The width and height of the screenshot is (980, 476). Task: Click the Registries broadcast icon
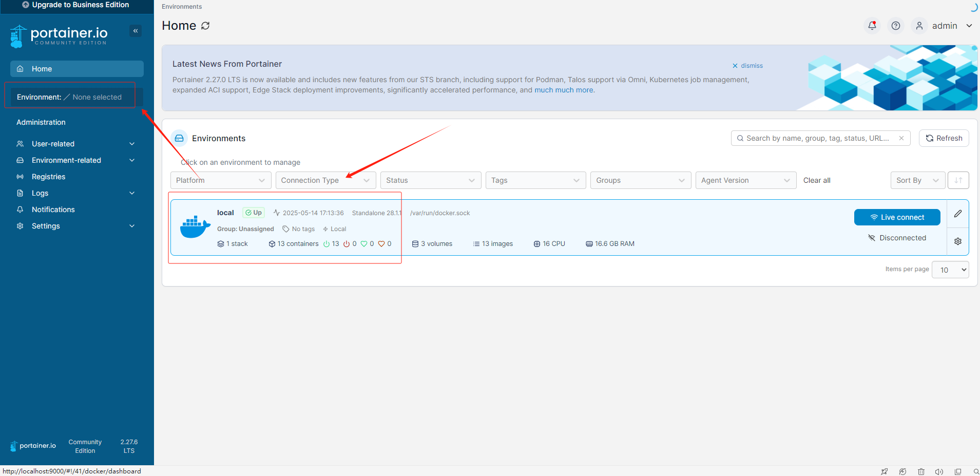(x=20, y=177)
